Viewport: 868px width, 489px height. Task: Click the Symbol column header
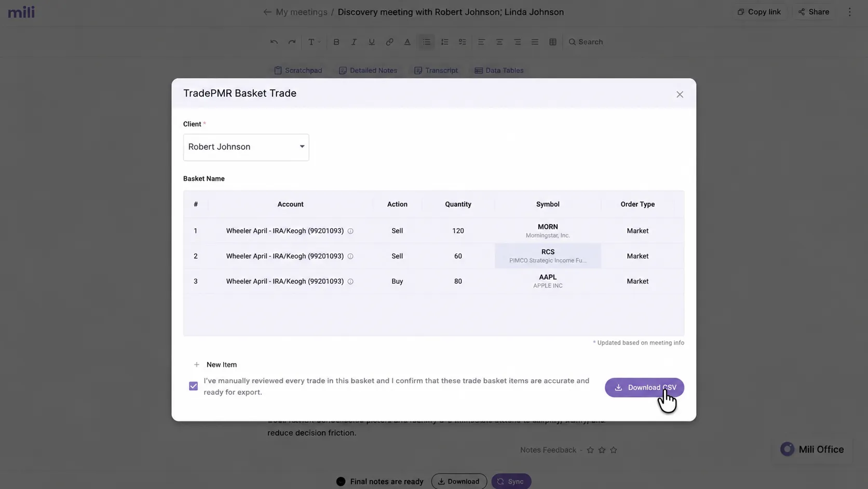(548, 204)
